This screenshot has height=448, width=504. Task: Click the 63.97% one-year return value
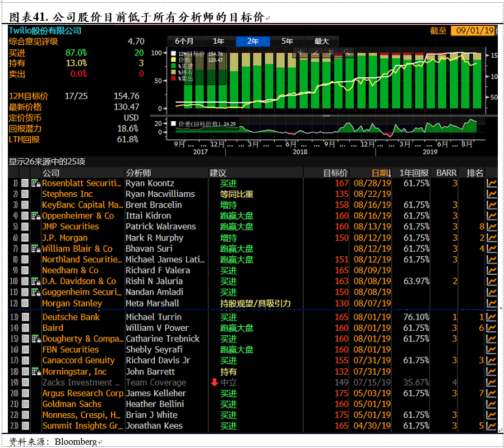point(416,281)
